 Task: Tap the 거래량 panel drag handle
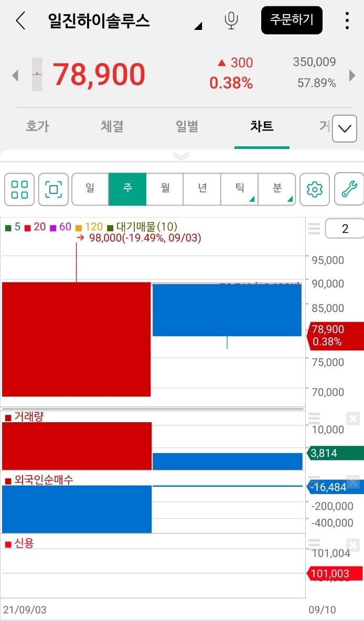pyautogui.click(x=314, y=418)
